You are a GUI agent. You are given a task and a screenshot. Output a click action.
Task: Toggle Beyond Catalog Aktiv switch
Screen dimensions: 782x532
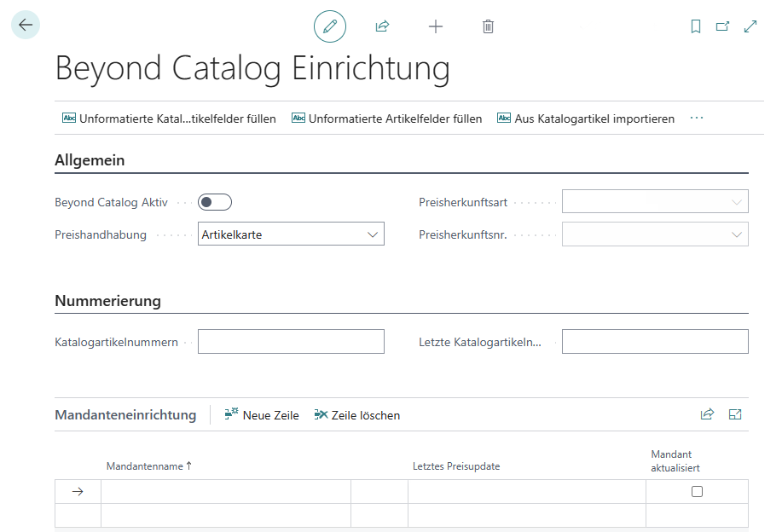click(215, 202)
